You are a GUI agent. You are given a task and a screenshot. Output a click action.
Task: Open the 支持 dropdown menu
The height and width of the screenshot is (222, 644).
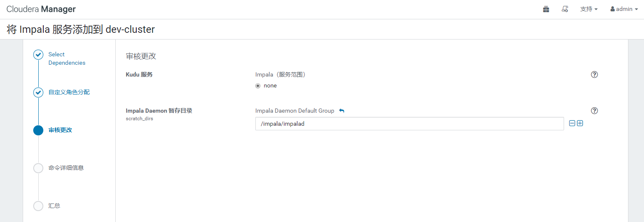[x=589, y=9]
